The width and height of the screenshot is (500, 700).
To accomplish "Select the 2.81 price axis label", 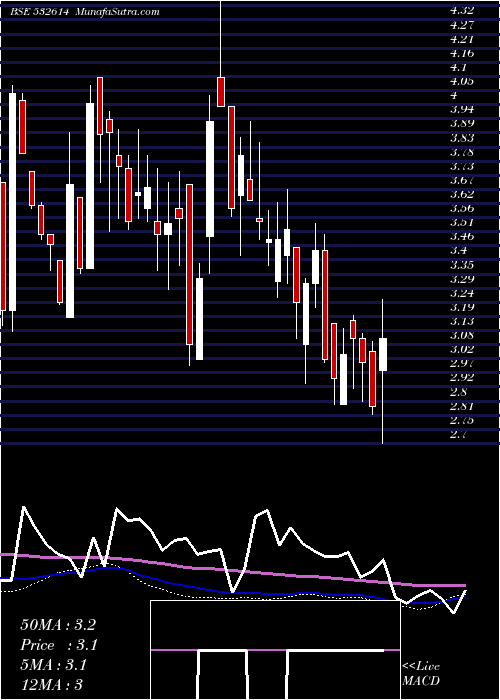I will click(461, 407).
